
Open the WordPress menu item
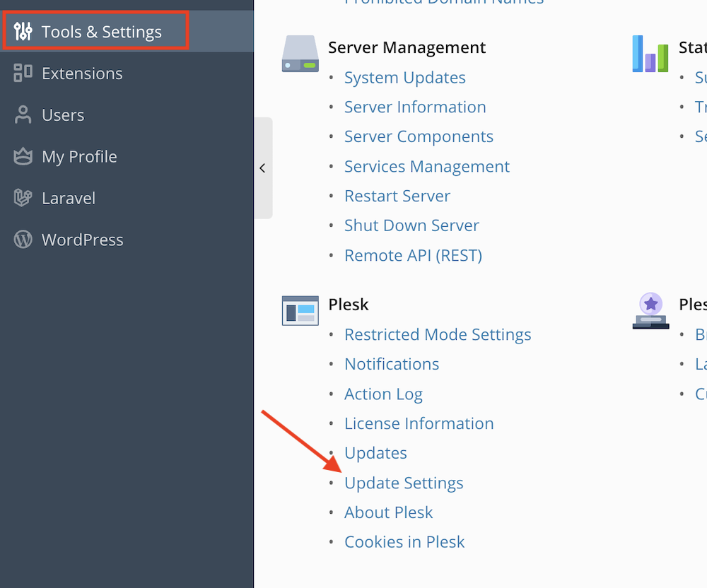[82, 240]
